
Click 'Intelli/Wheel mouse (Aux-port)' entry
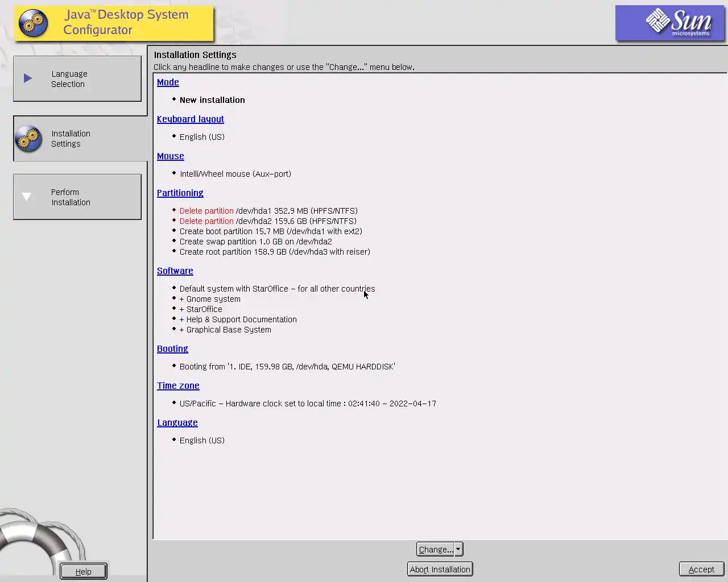pos(235,174)
